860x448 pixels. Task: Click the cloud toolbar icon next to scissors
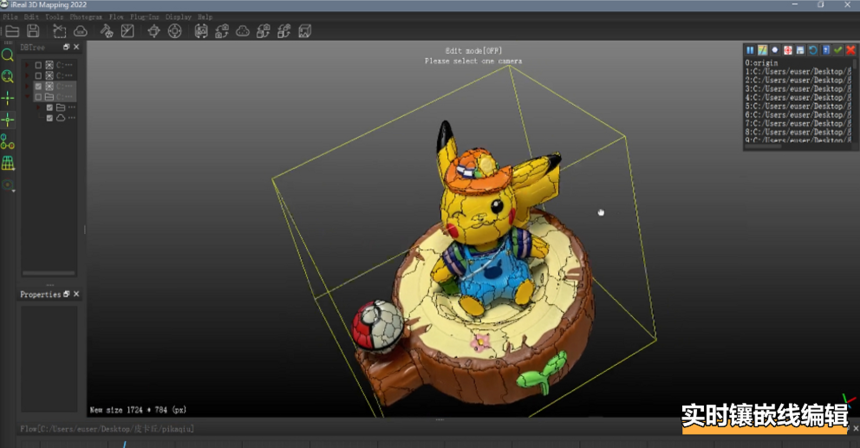[x=80, y=31]
